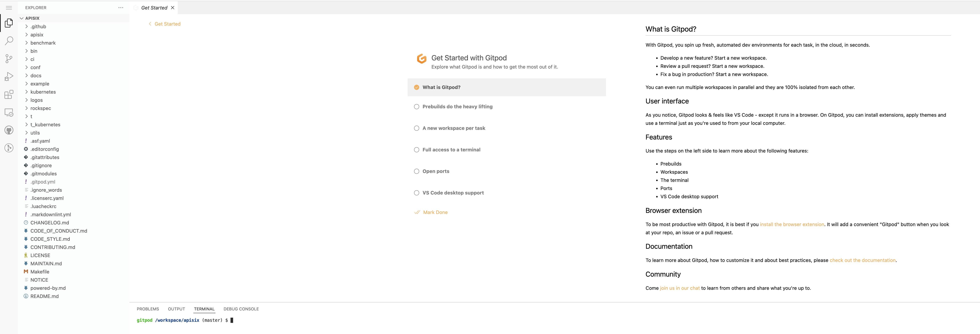This screenshot has height=334, width=980.
Task: Open the Explorer view in activity bar
Action: [9, 23]
